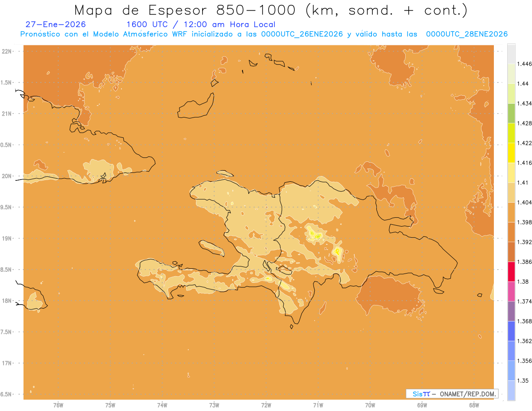Image resolution: width=532 pixels, height=411 pixels.
Task: Click the purple 1.368–1.374 legend swatch
Action: (511, 311)
